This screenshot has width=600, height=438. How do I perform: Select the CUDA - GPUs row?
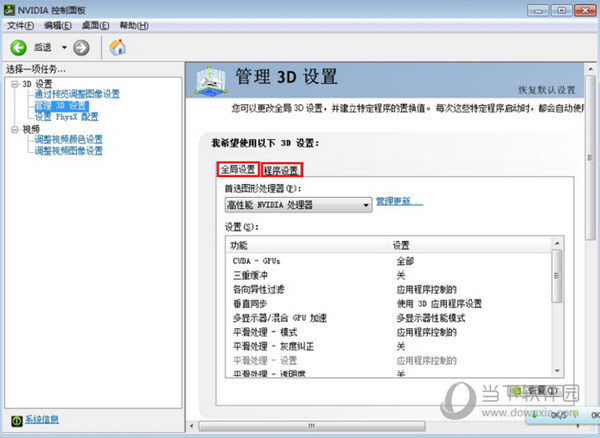pos(389,261)
